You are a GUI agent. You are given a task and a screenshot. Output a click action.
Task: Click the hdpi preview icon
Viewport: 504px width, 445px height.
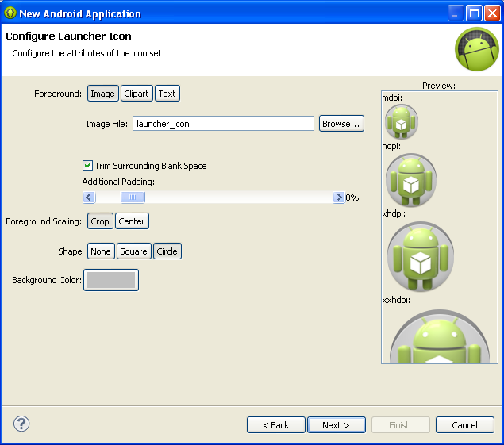pyautogui.click(x=411, y=180)
